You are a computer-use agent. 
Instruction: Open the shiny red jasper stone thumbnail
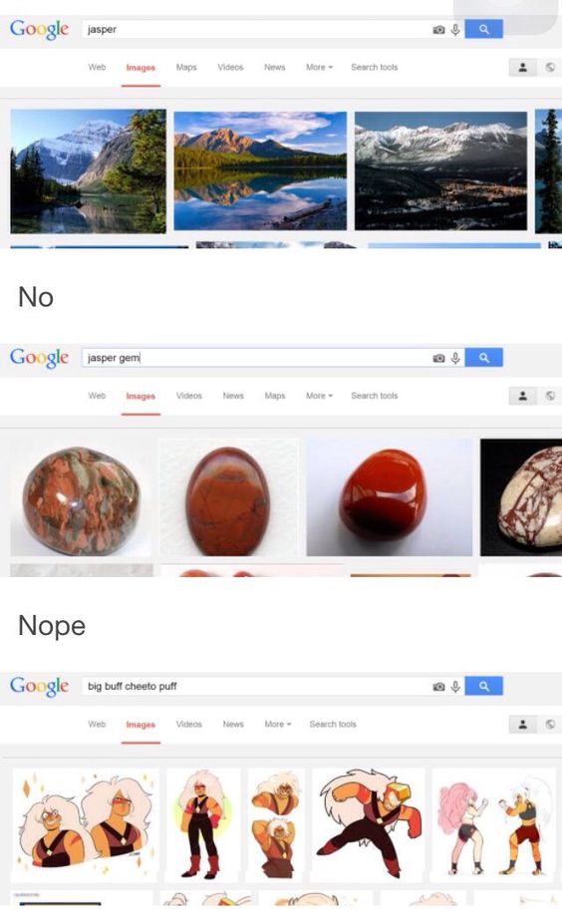click(389, 497)
